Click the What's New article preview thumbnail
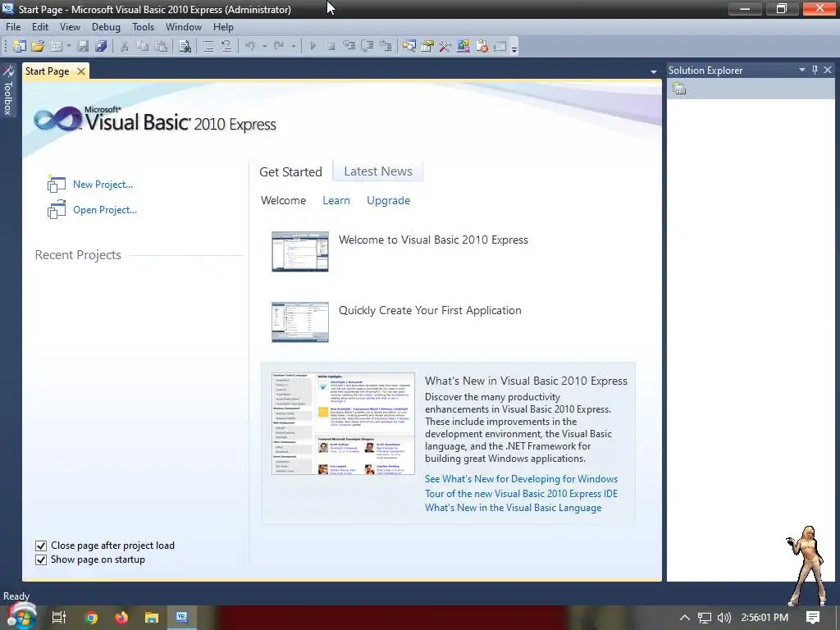Image resolution: width=840 pixels, height=630 pixels. [343, 423]
